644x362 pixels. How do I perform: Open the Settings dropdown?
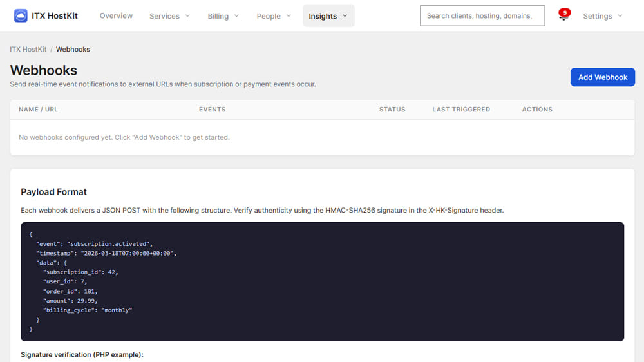click(x=603, y=16)
